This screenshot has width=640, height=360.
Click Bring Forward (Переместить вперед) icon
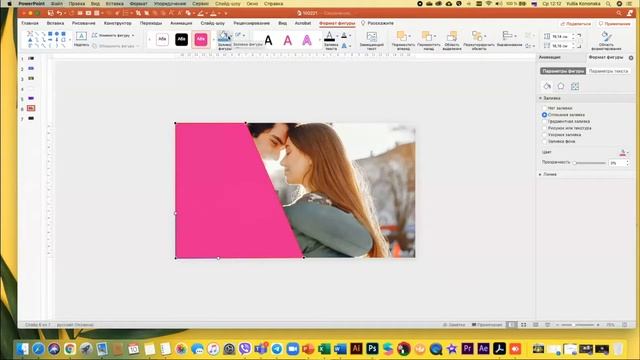pos(402,36)
